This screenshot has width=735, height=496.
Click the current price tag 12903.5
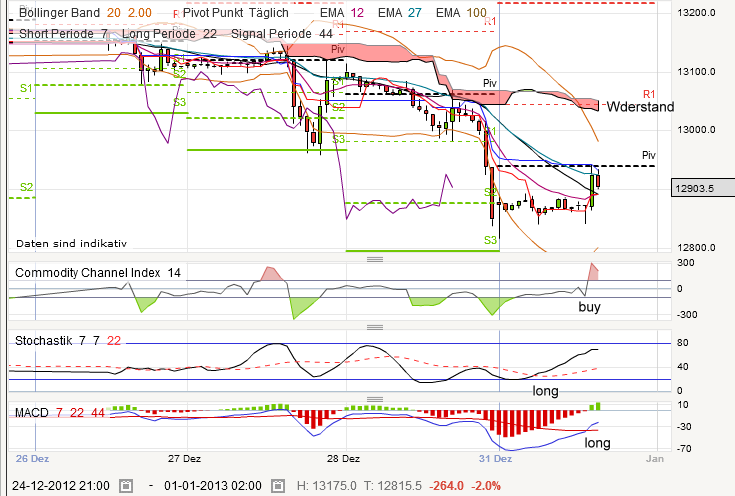tap(696, 188)
